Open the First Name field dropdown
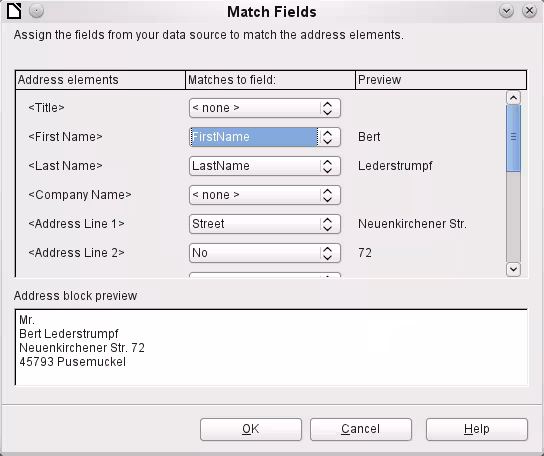This screenshot has height=456, width=544. point(265,137)
